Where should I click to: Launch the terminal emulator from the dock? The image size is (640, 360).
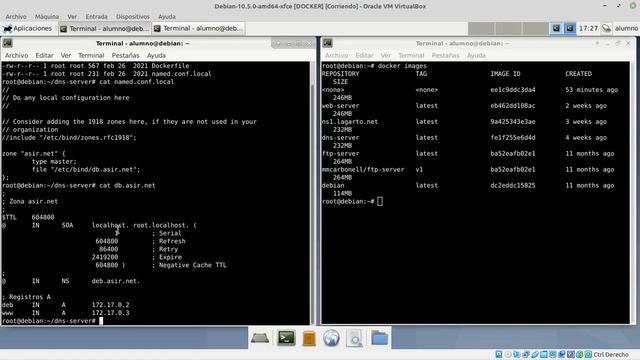pos(286,338)
